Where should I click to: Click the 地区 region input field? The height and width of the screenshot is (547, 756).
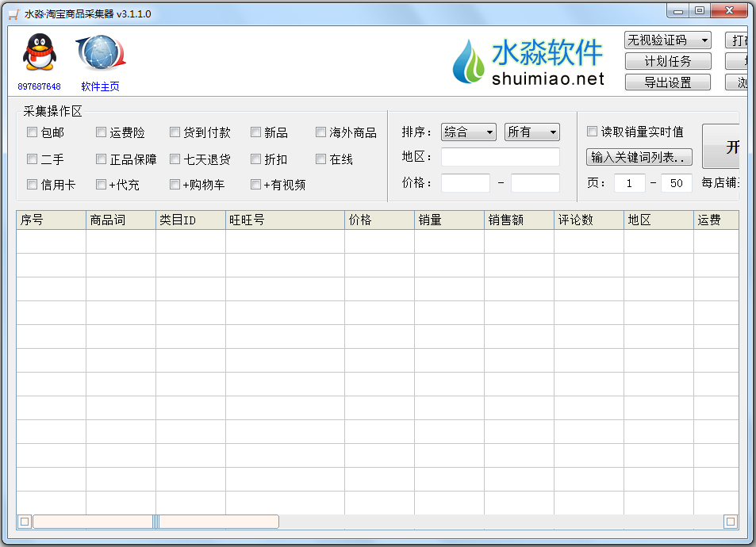click(500, 157)
